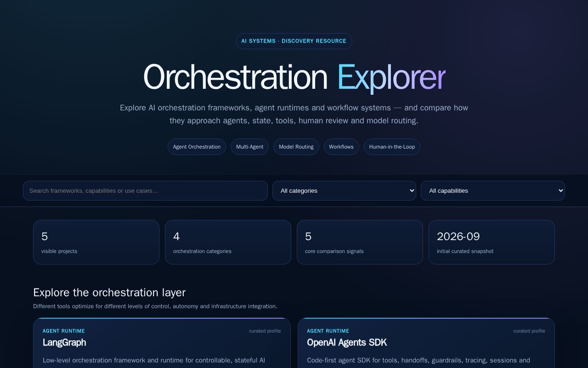Click the visible projects stat card

coord(96,242)
